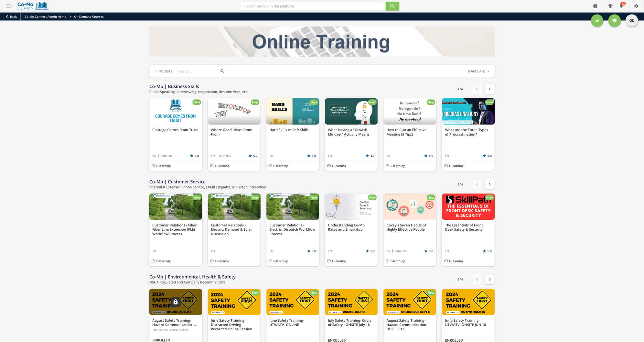Click the green graduation cap button

click(614, 21)
